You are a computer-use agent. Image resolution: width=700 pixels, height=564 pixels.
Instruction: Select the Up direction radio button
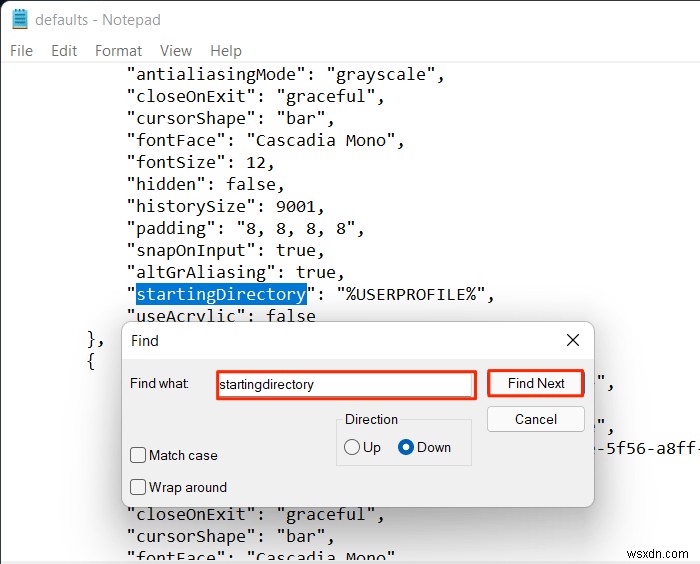tap(352, 447)
